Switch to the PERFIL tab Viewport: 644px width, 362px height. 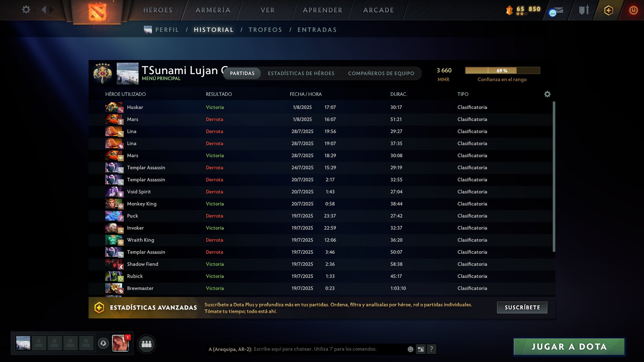[x=167, y=30]
